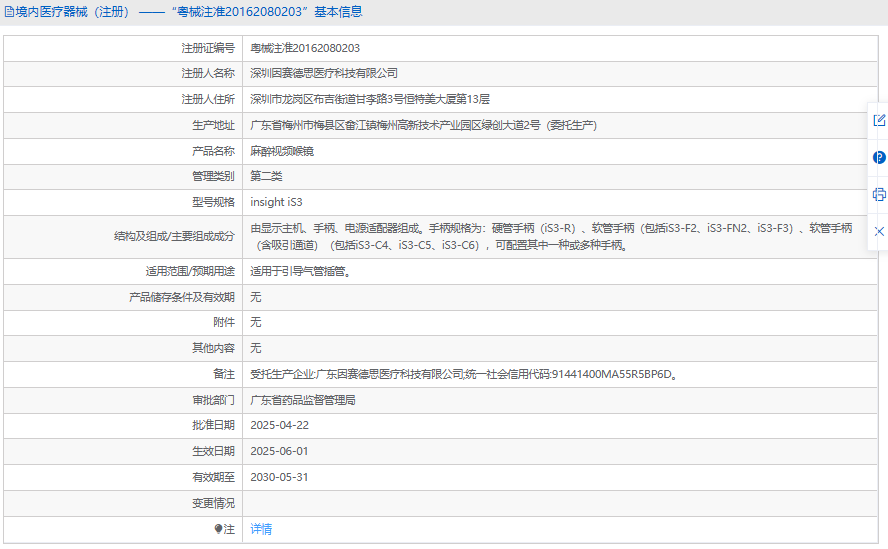
Task: Open the 详情 link
Action: (261, 529)
